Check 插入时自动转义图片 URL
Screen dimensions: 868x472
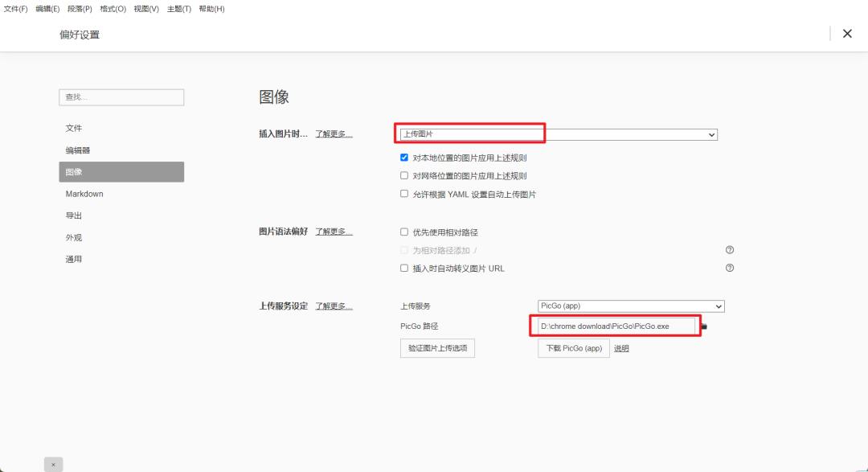click(x=404, y=268)
